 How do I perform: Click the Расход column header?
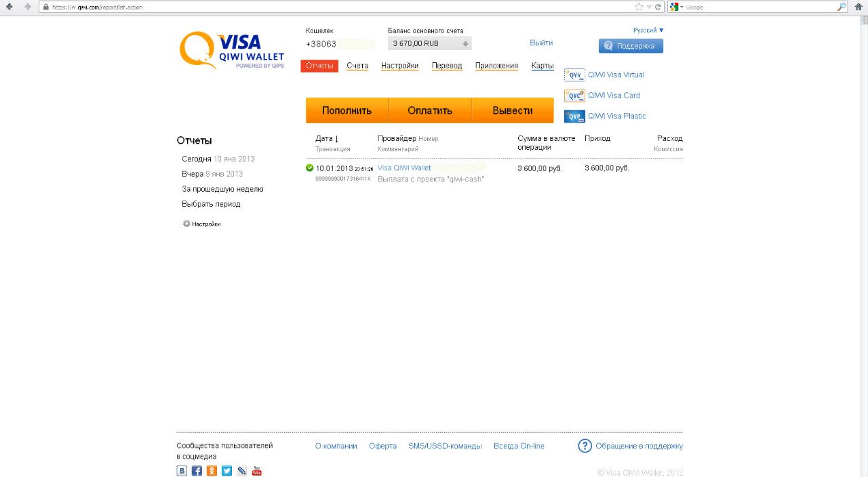670,138
